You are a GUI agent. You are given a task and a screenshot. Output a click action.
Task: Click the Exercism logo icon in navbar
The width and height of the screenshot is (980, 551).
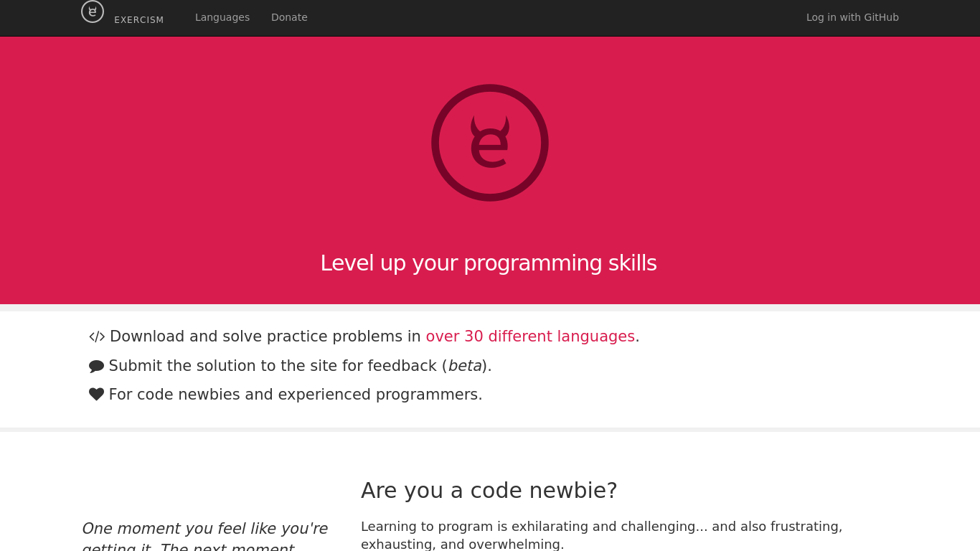coord(93,11)
